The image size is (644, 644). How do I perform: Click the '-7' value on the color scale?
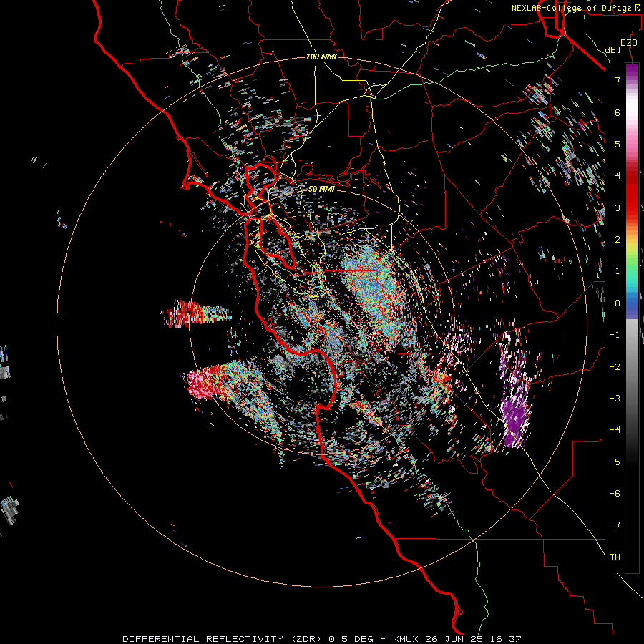click(615, 525)
